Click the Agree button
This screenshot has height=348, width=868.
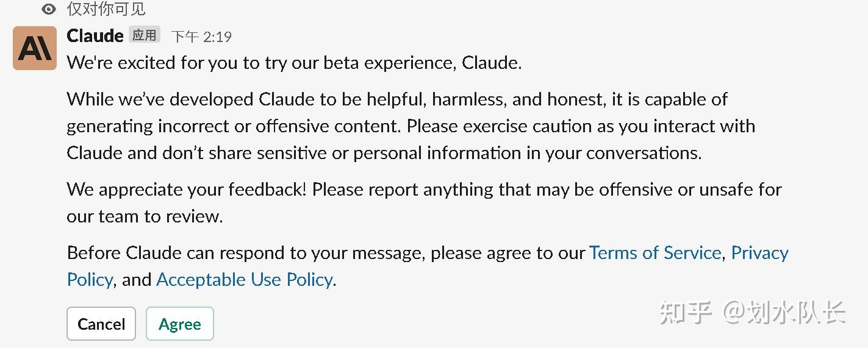coord(180,324)
